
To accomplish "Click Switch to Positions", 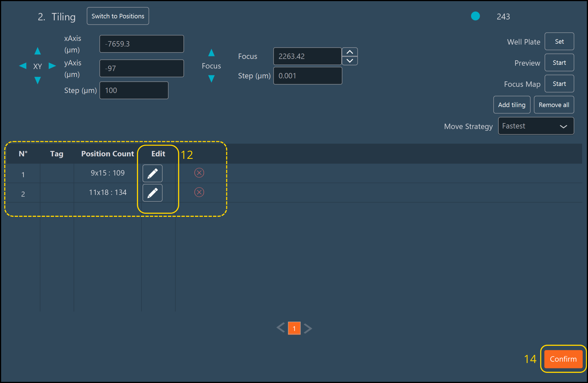I will (118, 16).
